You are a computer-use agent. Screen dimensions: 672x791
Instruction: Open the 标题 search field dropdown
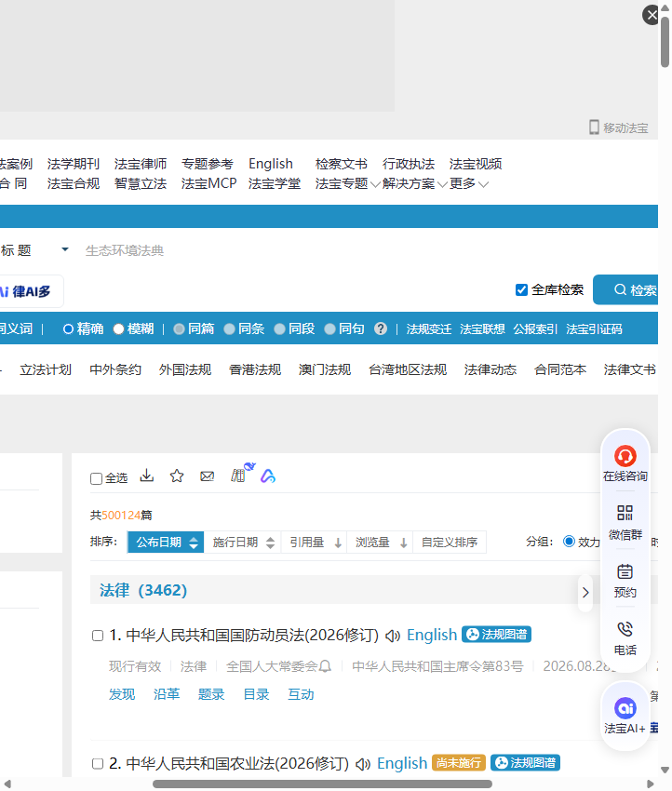click(64, 249)
